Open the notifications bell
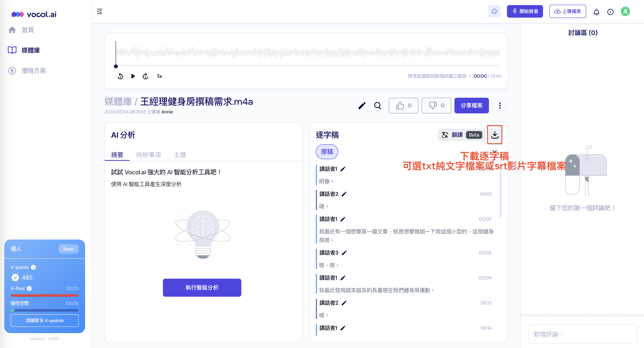This screenshot has width=644, height=348. coord(596,12)
